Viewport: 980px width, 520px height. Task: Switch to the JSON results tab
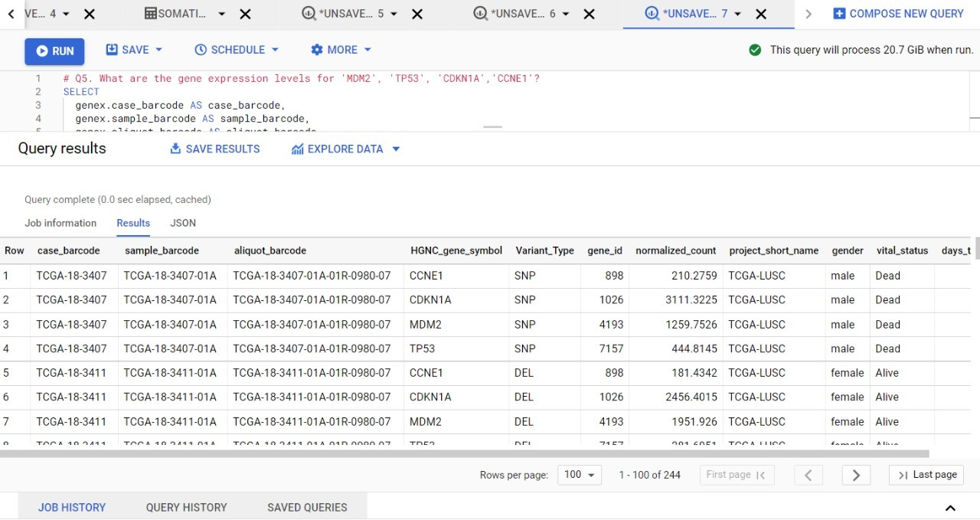pos(183,223)
